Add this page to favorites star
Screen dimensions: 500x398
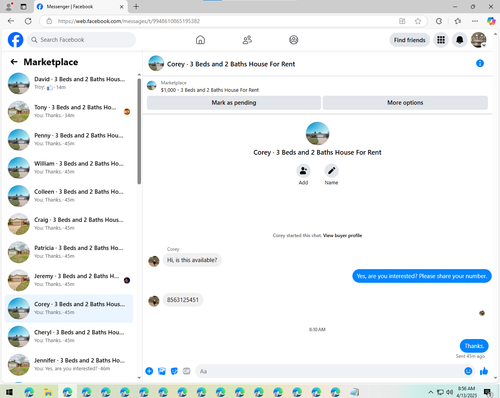(418, 21)
